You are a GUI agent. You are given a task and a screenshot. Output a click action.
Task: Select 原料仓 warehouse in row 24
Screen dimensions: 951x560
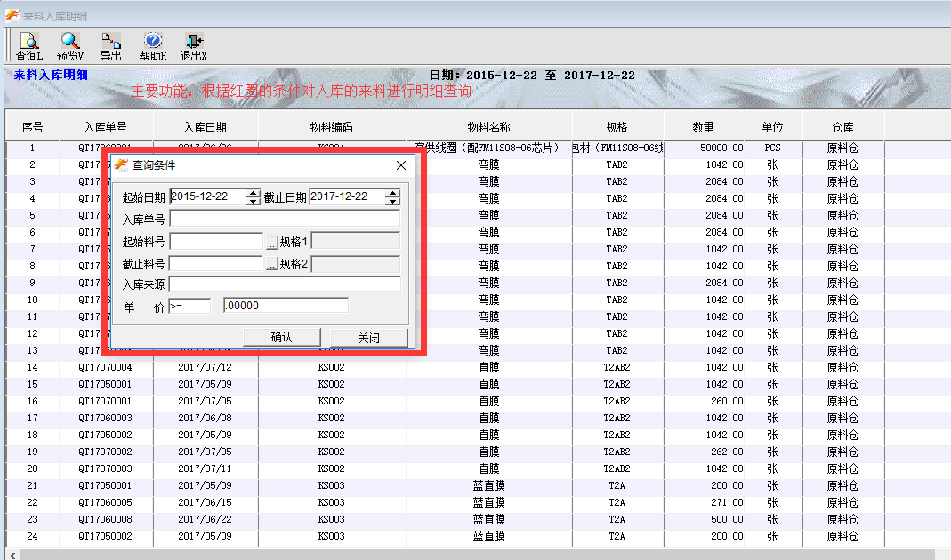843,537
